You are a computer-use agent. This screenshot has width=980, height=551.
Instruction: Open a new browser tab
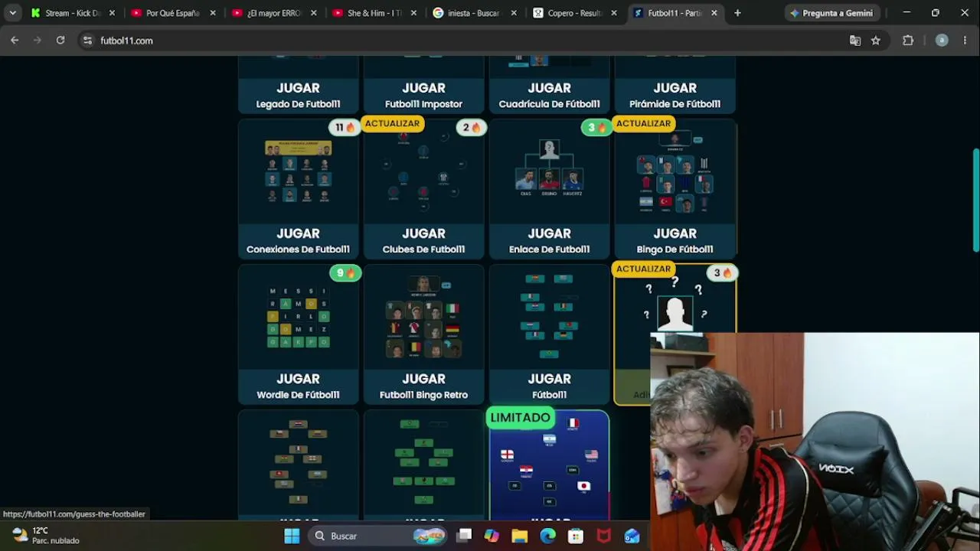737,13
